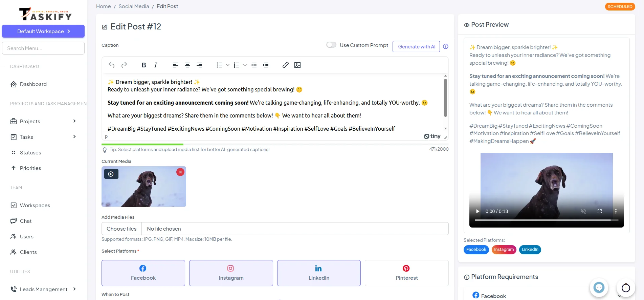Deselect the Facebook platform card

coord(143,273)
